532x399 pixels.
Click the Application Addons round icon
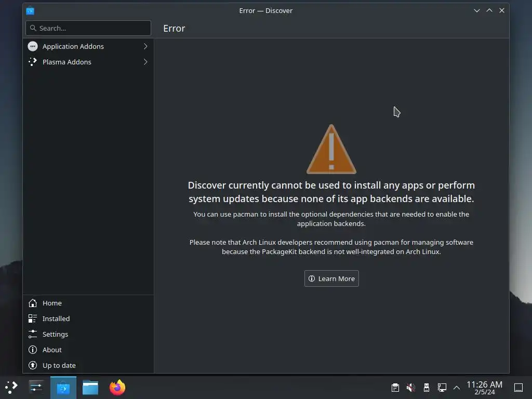(33, 46)
